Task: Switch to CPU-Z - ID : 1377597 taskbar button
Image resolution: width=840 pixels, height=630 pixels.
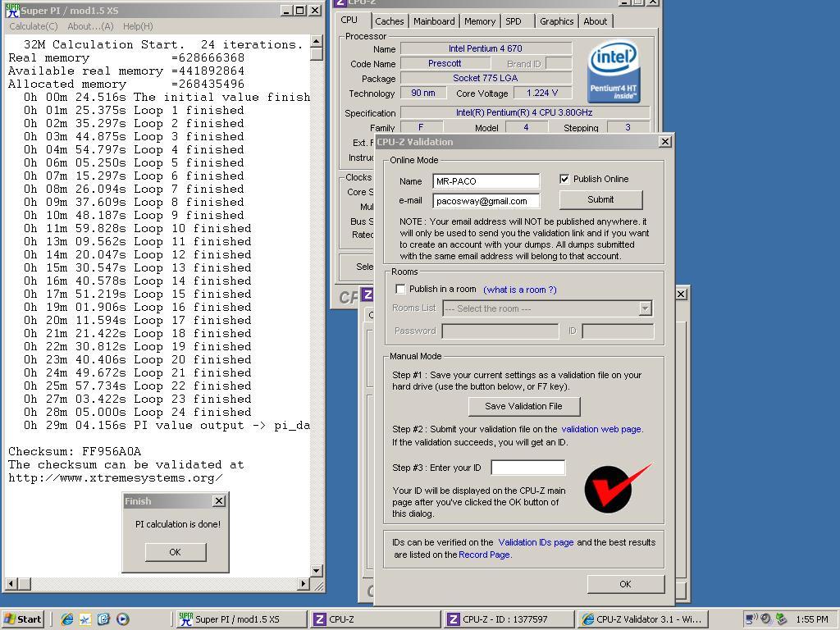Action: coord(509,619)
